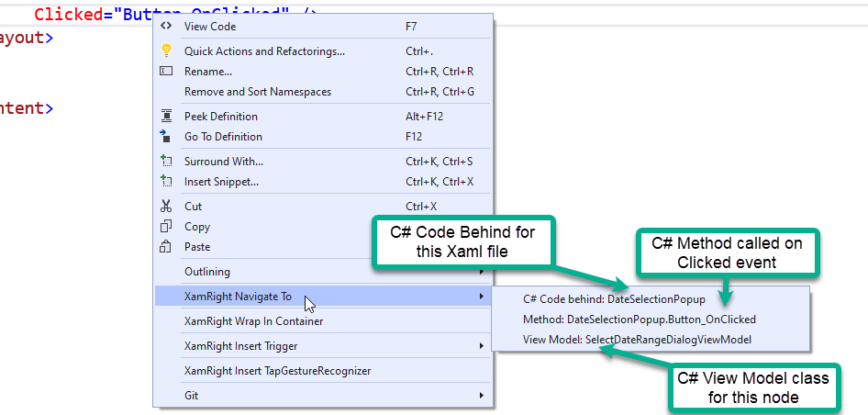Viewport: 868px width, 415px height.
Task: Click the Paste clipboard icon
Action: [x=165, y=247]
